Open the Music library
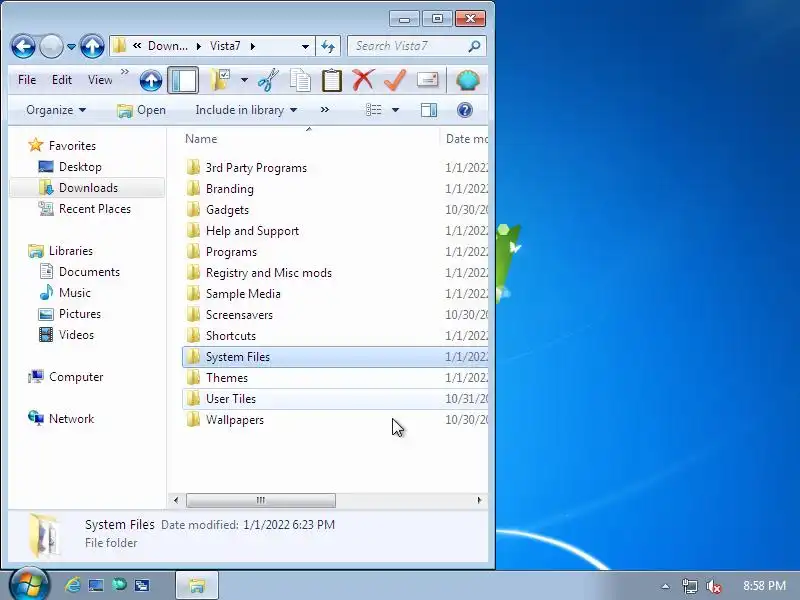Viewport: 800px width, 600px height. [x=74, y=293]
